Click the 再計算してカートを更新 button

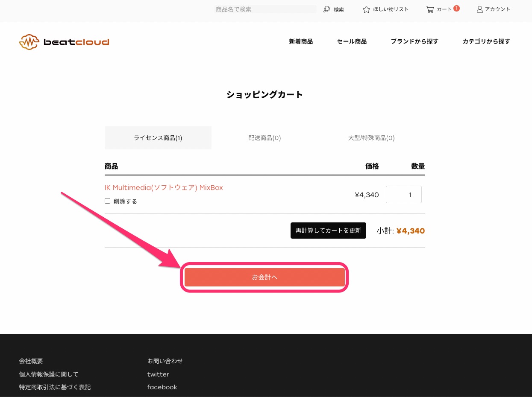(328, 231)
